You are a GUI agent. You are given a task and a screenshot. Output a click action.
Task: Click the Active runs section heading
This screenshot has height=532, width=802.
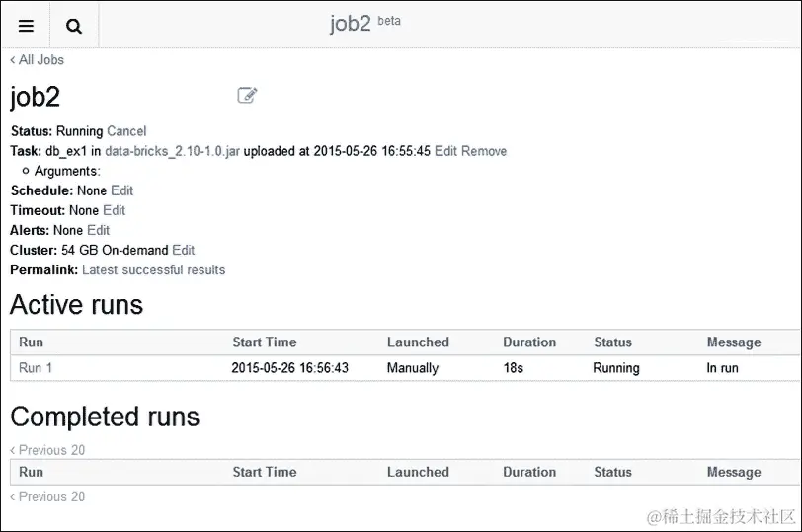pos(77,305)
